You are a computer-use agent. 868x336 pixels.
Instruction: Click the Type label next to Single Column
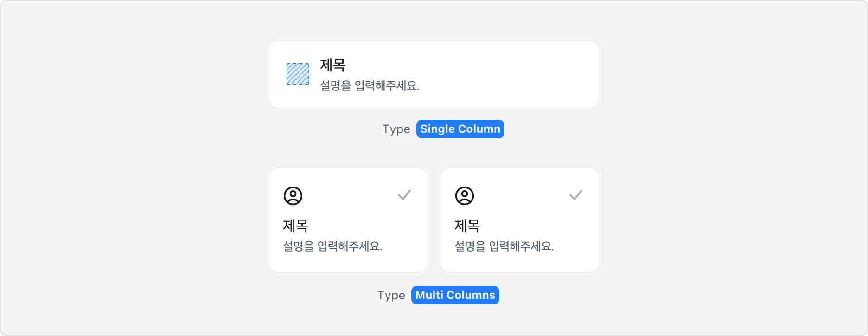[396, 129]
